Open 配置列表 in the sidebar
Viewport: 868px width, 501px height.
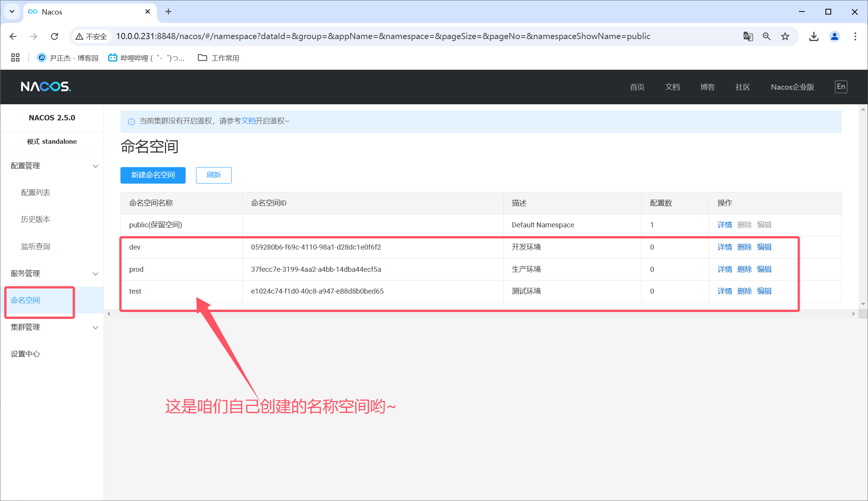tap(36, 193)
